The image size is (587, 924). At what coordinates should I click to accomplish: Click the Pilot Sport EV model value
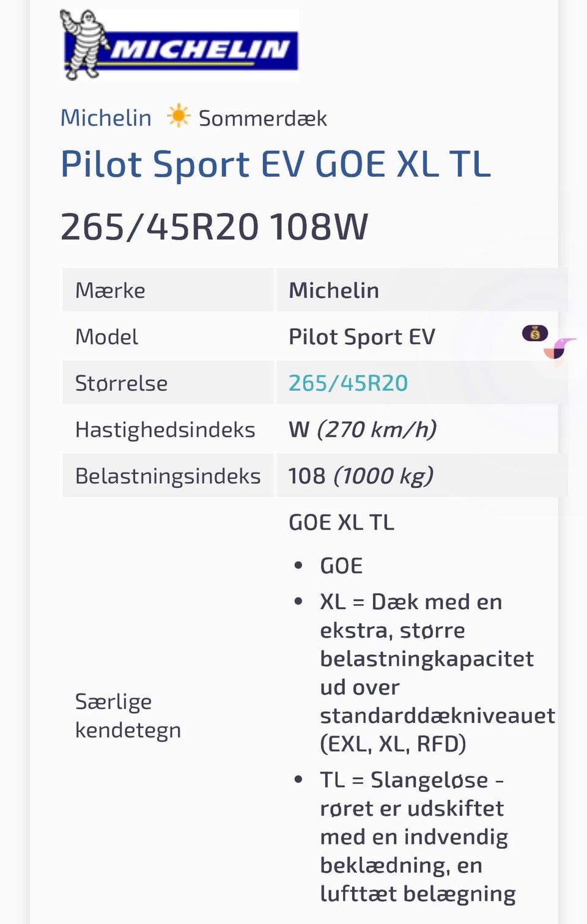[x=361, y=337]
